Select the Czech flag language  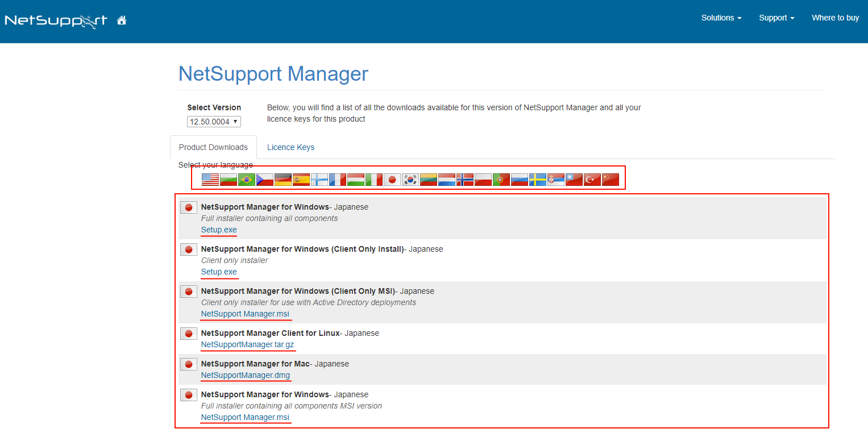(x=265, y=180)
